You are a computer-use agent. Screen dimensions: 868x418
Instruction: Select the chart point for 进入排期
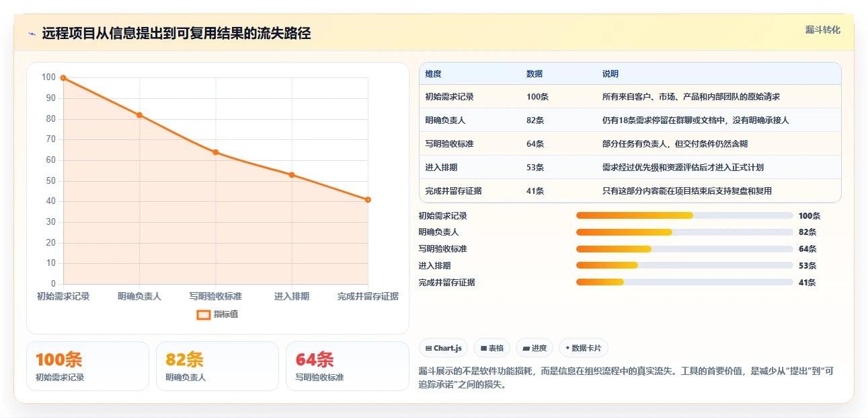click(x=292, y=175)
